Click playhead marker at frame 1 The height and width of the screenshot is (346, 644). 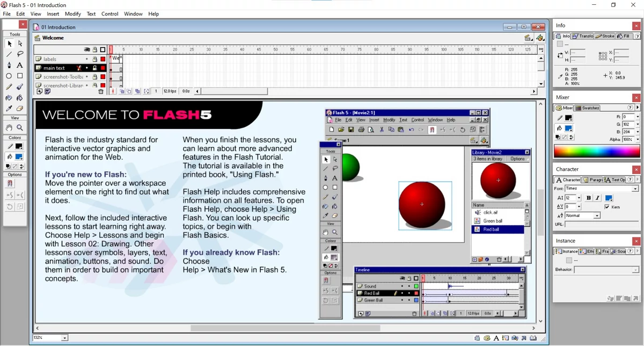pyautogui.click(x=111, y=49)
